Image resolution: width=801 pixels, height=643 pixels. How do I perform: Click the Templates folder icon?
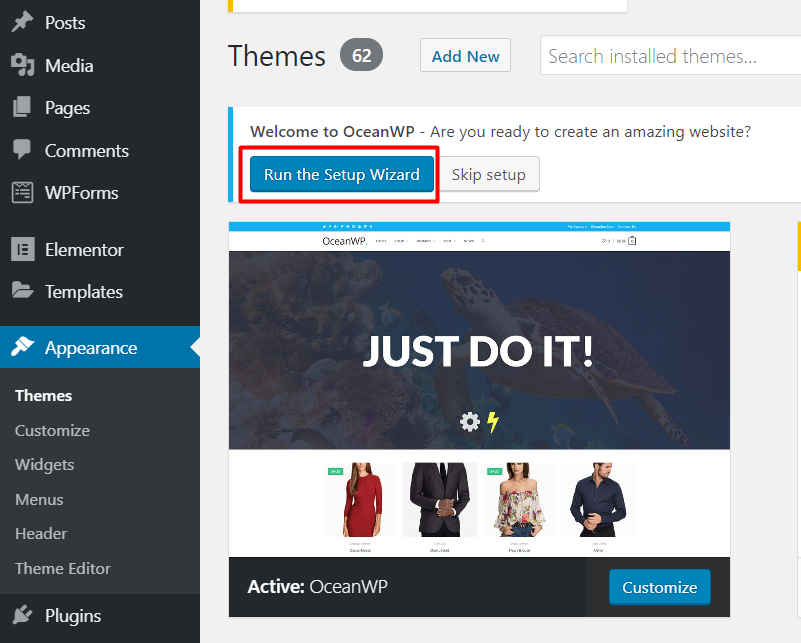pyautogui.click(x=22, y=291)
